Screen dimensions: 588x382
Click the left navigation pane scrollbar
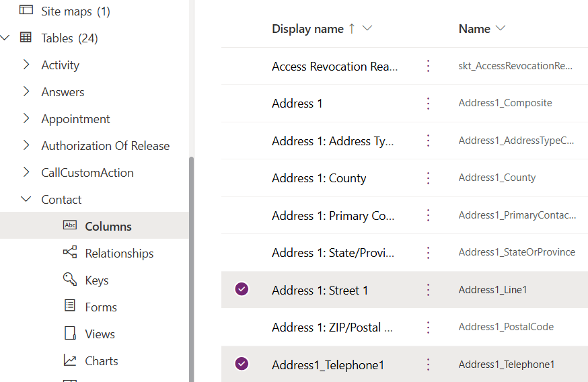pyautogui.click(x=192, y=269)
